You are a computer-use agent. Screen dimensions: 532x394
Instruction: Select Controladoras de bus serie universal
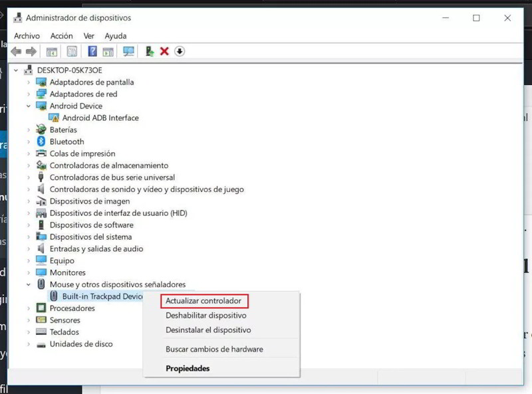(112, 177)
